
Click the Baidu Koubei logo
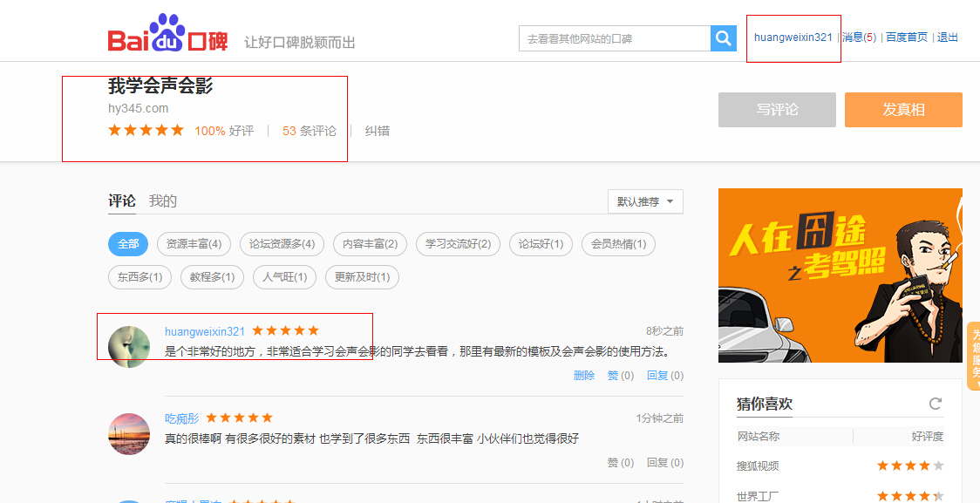(x=167, y=33)
